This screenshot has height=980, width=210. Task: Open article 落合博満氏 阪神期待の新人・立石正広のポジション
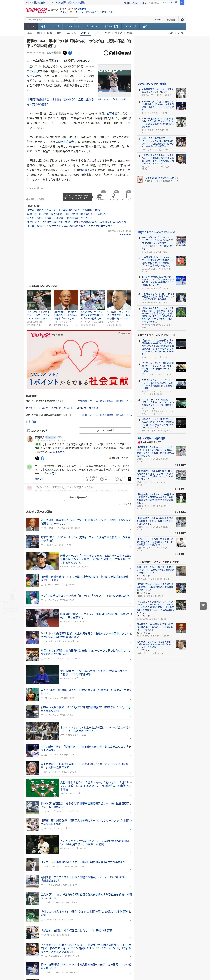pos(86,522)
